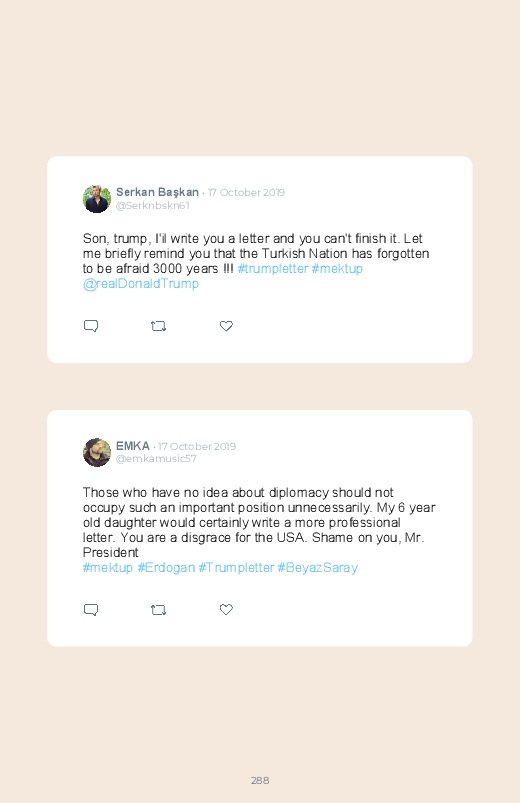Like Serkan Başkan's tweet with heart icon
Image resolution: width=520 pixels, height=803 pixels.
click(226, 326)
